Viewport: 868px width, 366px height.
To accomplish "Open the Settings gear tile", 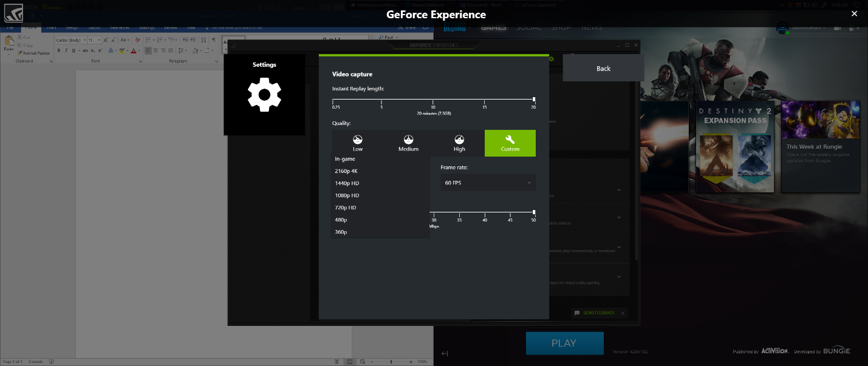I will pos(264,95).
